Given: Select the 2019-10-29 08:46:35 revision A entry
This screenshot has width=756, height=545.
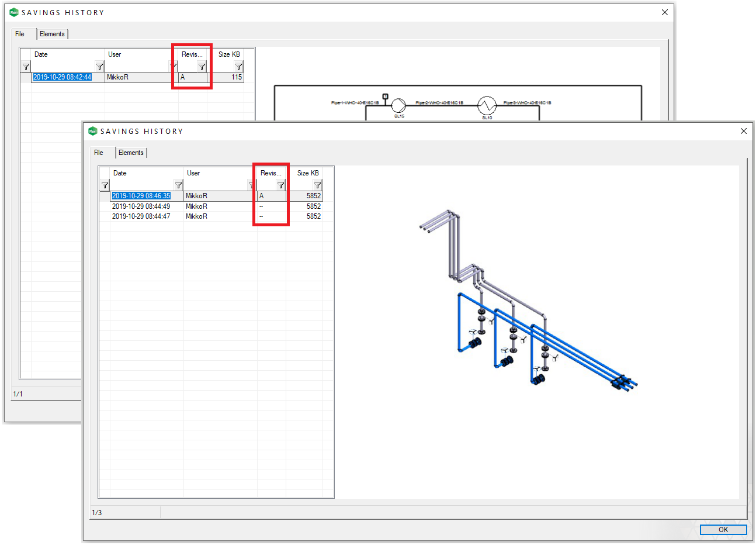Looking at the screenshot, I should pyautogui.click(x=141, y=196).
